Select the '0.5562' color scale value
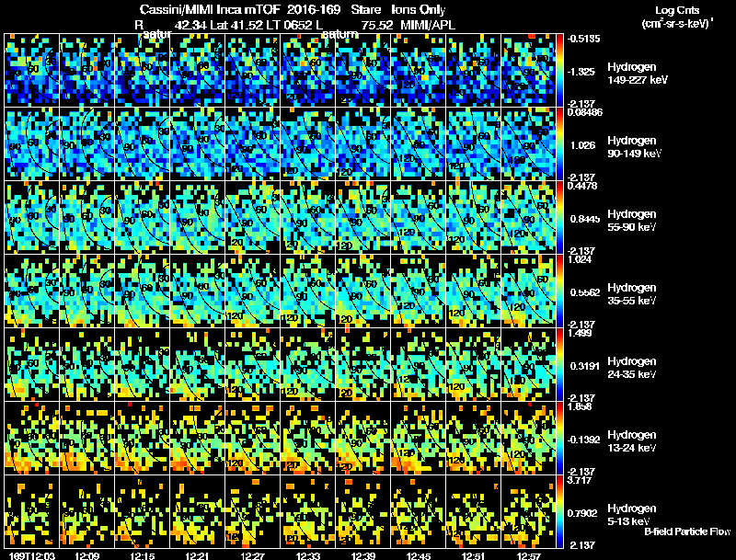736x560 pixels. coord(585,292)
